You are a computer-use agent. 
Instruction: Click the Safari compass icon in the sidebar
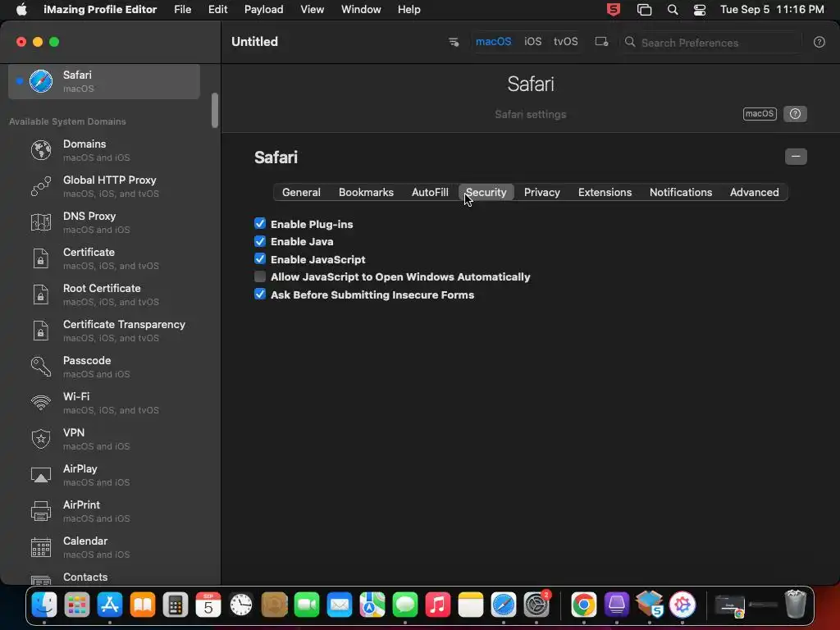pyautogui.click(x=41, y=81)
